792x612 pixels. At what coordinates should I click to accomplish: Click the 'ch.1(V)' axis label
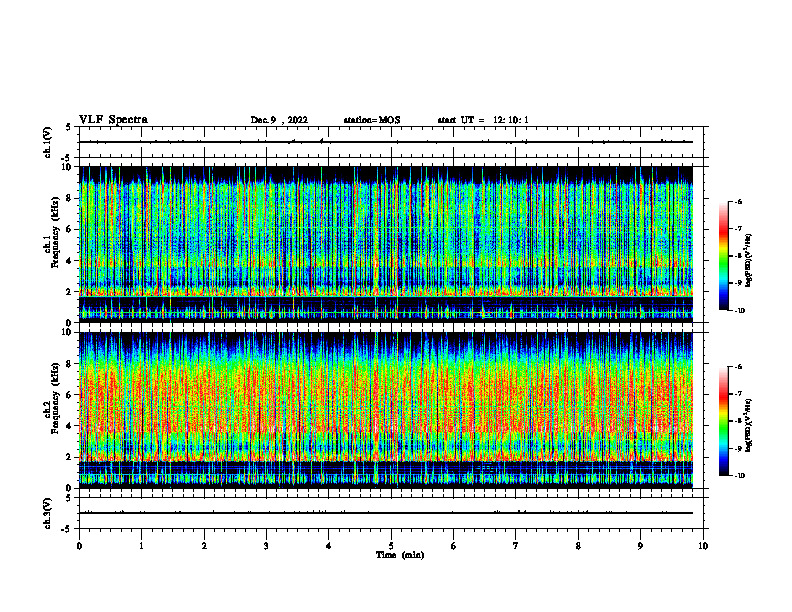[47, 142]
